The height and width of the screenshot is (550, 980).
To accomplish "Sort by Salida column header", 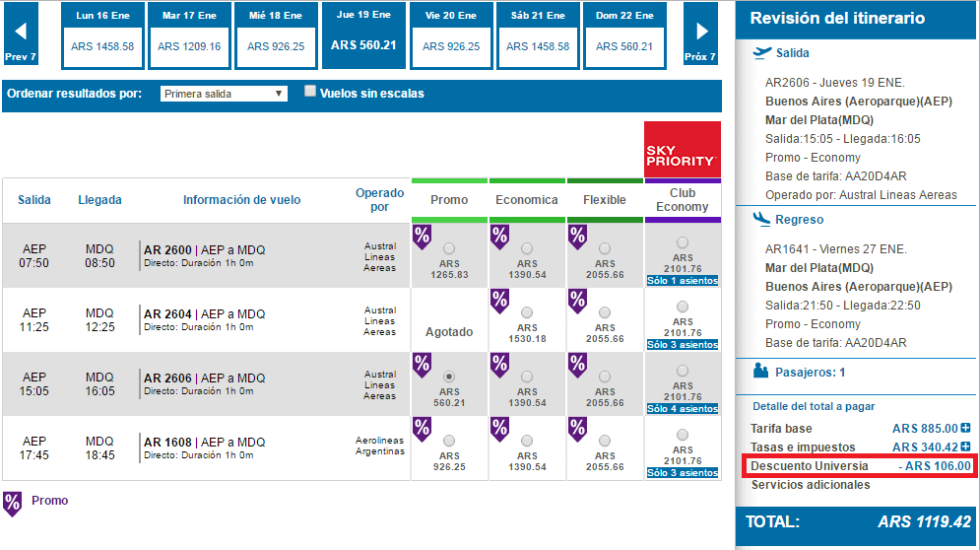I will click(x=34, y=200).
